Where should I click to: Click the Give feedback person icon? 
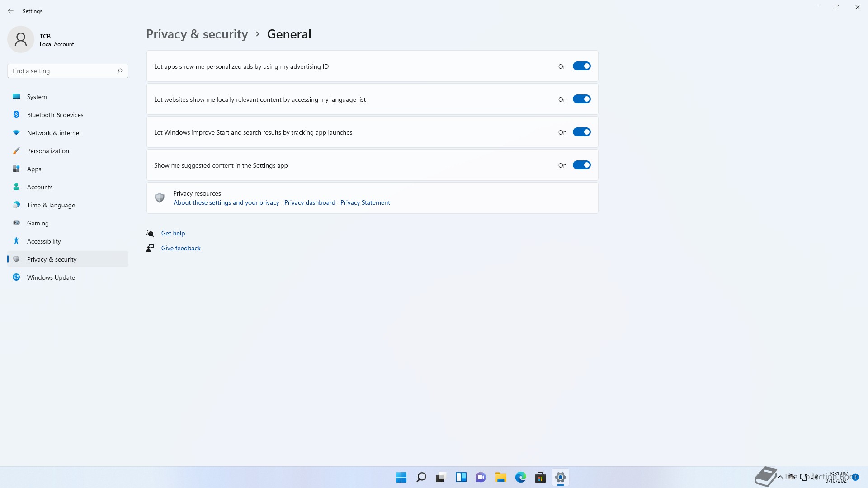click(150, 248)
